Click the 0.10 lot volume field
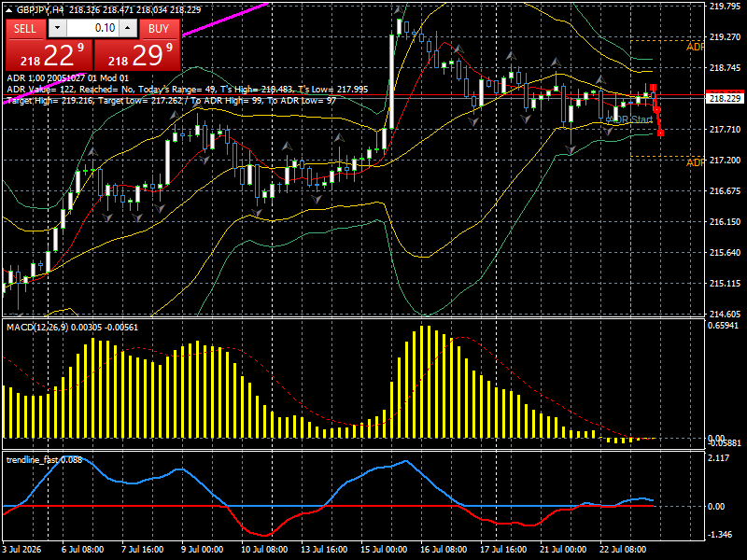Screen dimensions: 747x560 click(x=92, y=29)
